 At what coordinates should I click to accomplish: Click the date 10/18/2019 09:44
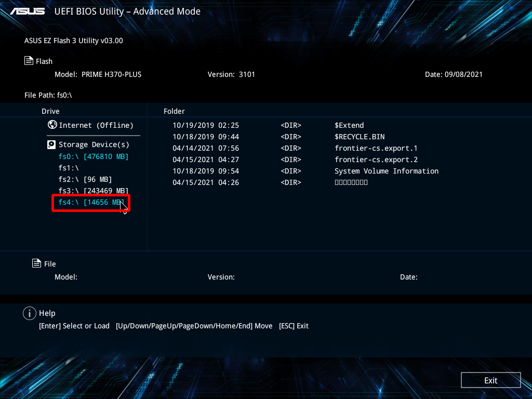click(x=206, y=137)
